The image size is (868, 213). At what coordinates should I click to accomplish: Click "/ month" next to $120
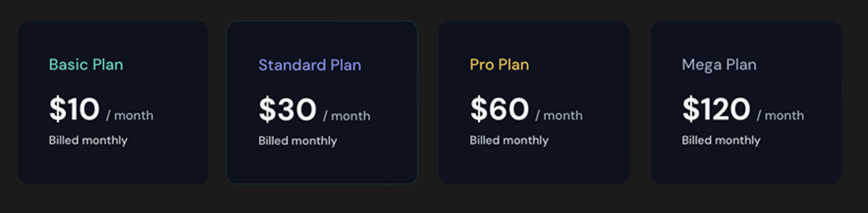(780, 116)
